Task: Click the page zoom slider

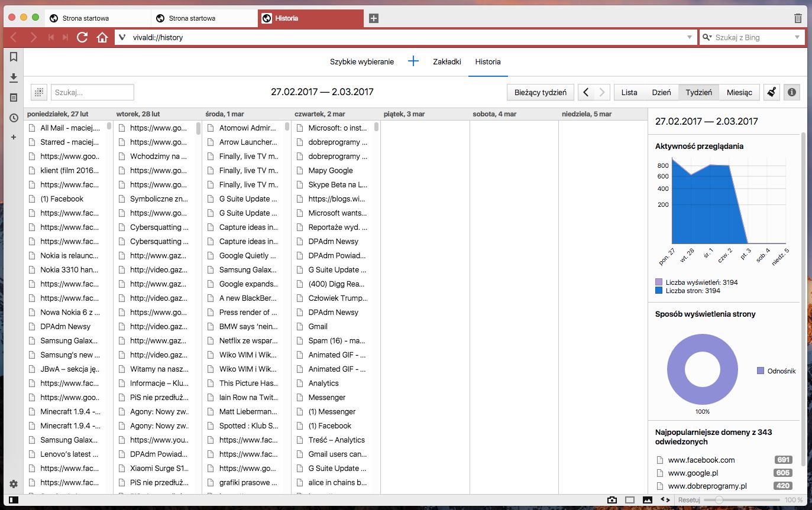Action: point(740,500)
